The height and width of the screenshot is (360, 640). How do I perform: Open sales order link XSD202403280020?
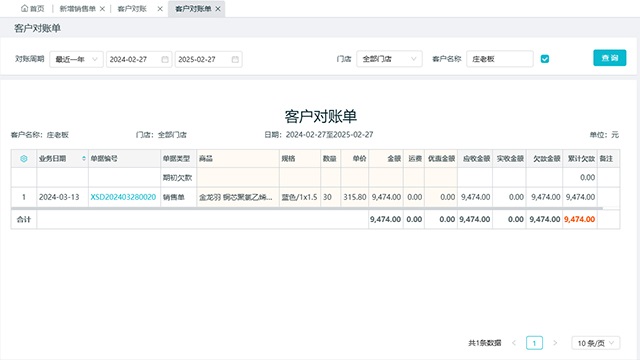123,197
